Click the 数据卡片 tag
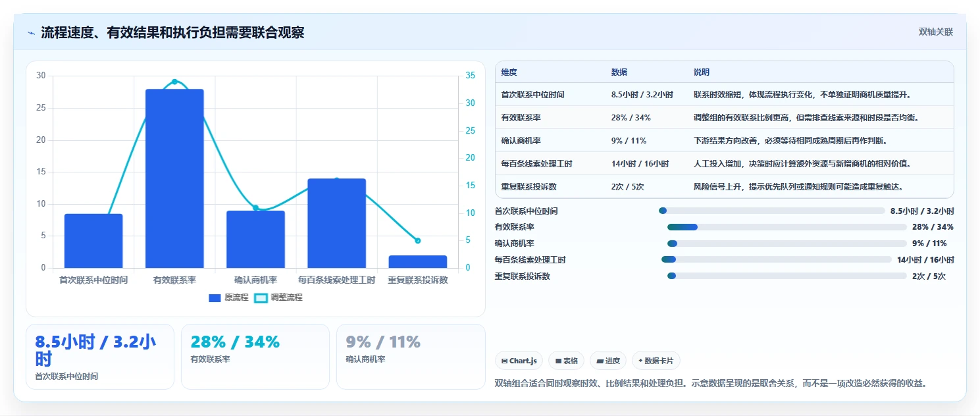This screenshot has width=980, height=416. [x=656, y=361]
